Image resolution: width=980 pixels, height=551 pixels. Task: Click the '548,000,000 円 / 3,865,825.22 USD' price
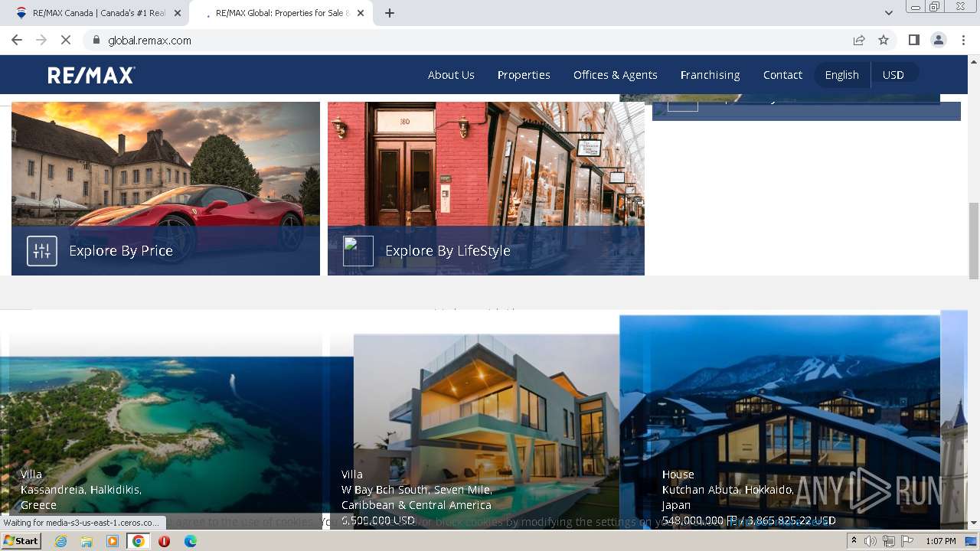[749, 520]
